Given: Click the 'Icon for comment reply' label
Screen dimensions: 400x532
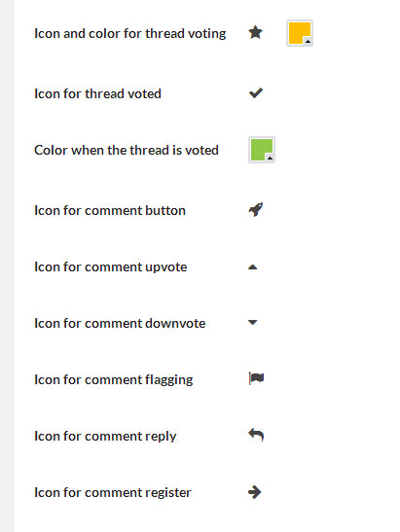Looking at the screenshot, I should (x=105, y=437).
